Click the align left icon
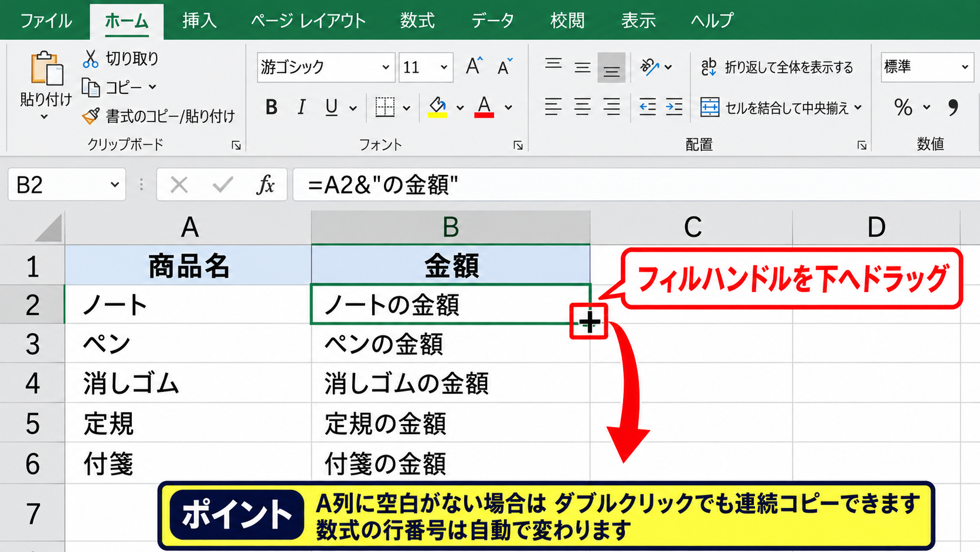This screenshot has width=980, height=552. coord(553,107)
